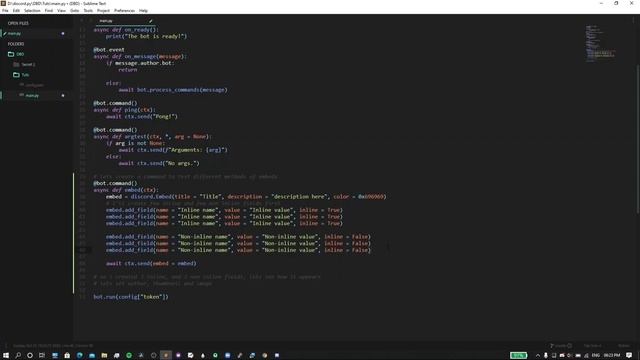The width and height of the screenshot is (640, 360).
Task: Open the Preferences menu
Action: click(124, 11)
